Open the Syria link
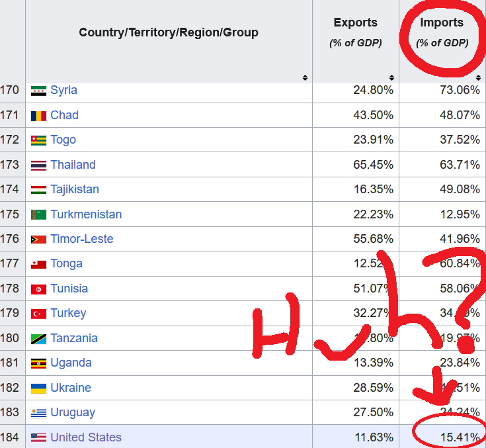 click(x=63, y=90)
